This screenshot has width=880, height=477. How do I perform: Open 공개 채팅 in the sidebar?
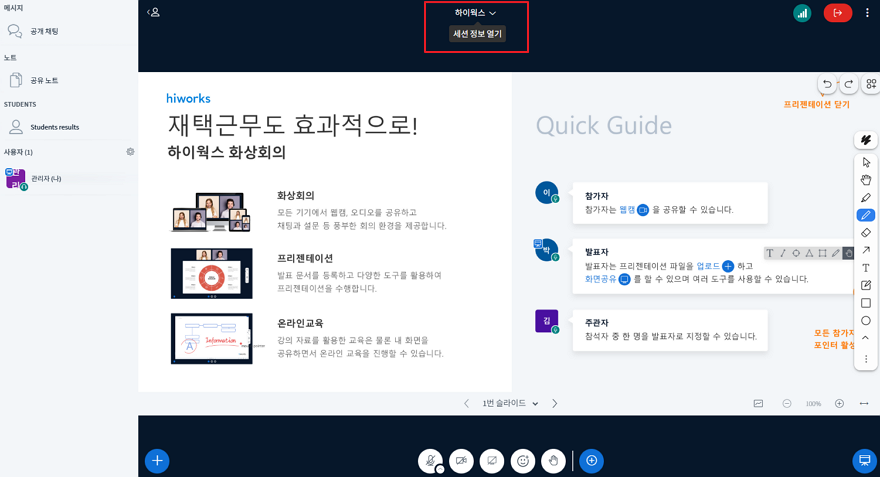pyautogui.click(x=44, y=31)
